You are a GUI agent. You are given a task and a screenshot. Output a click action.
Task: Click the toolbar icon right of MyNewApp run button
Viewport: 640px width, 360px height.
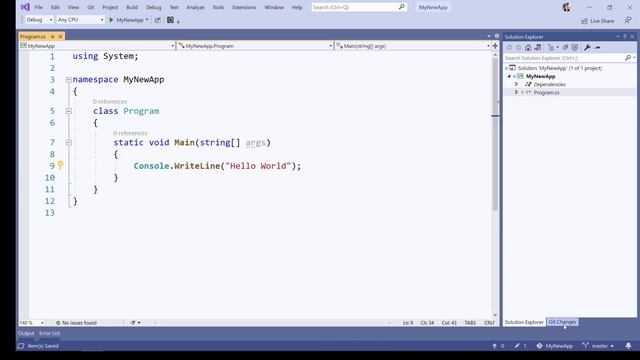point(158,20)
